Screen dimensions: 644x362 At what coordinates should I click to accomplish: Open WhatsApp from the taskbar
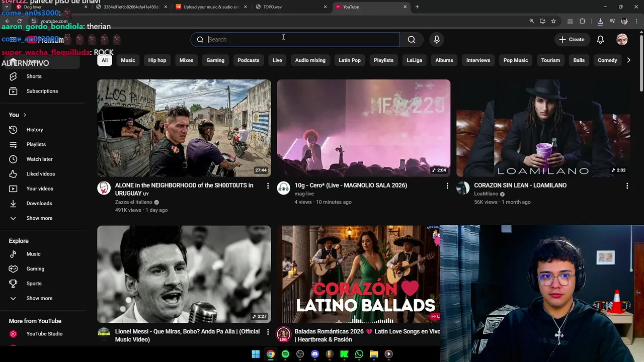pos(359,354)
